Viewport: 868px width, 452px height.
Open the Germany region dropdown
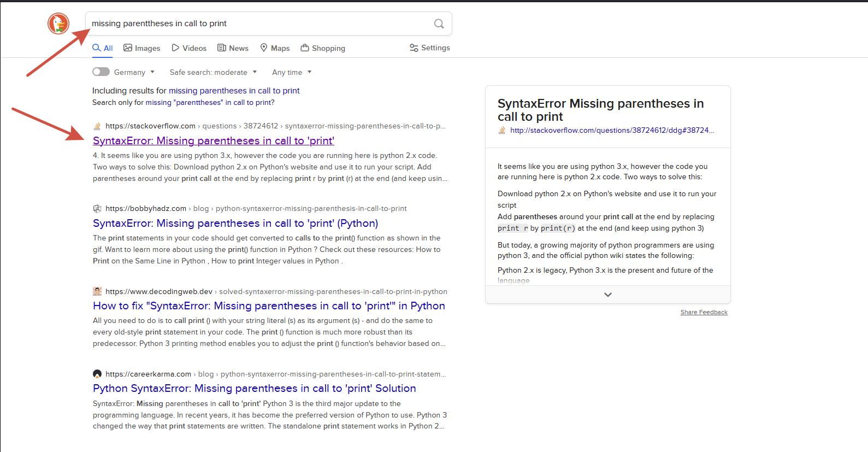coord(134,72)
